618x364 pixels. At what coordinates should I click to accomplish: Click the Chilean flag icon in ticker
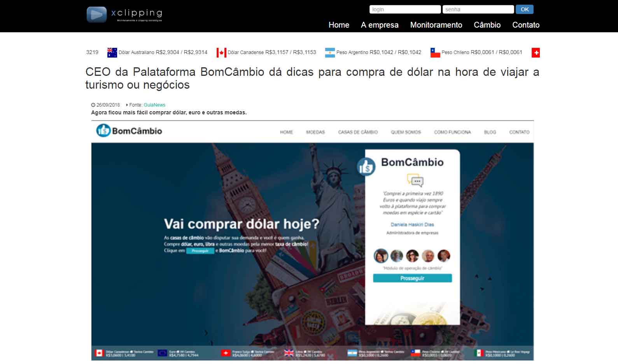[x=435, y=52]
